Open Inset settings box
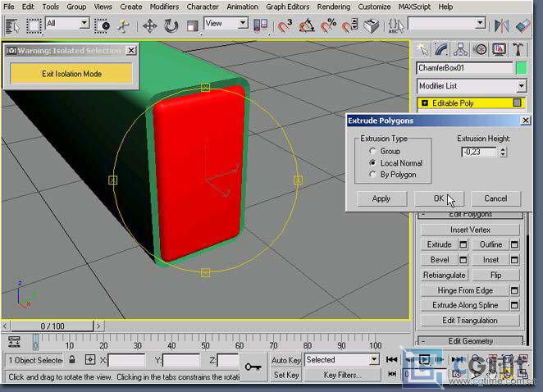 tap(514, 260)
